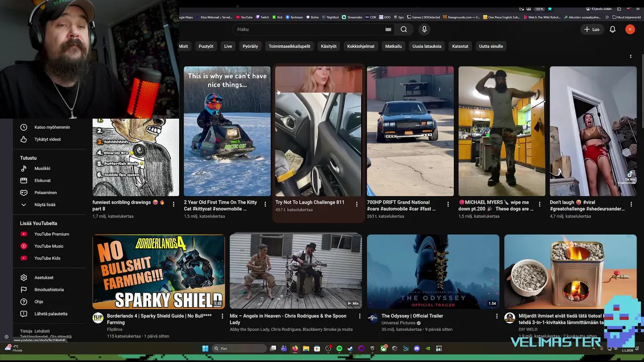The image size is (644, 362).
Task: Open options menu for Don't laugh short
Action: [631, 204]
